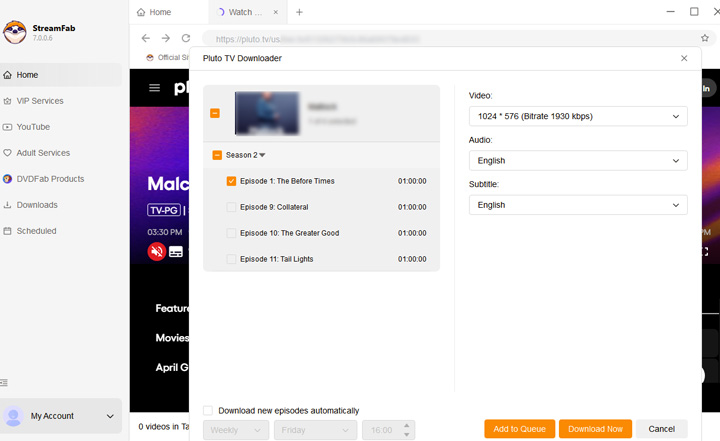Minimize the StreamFab window

(670, 11)
